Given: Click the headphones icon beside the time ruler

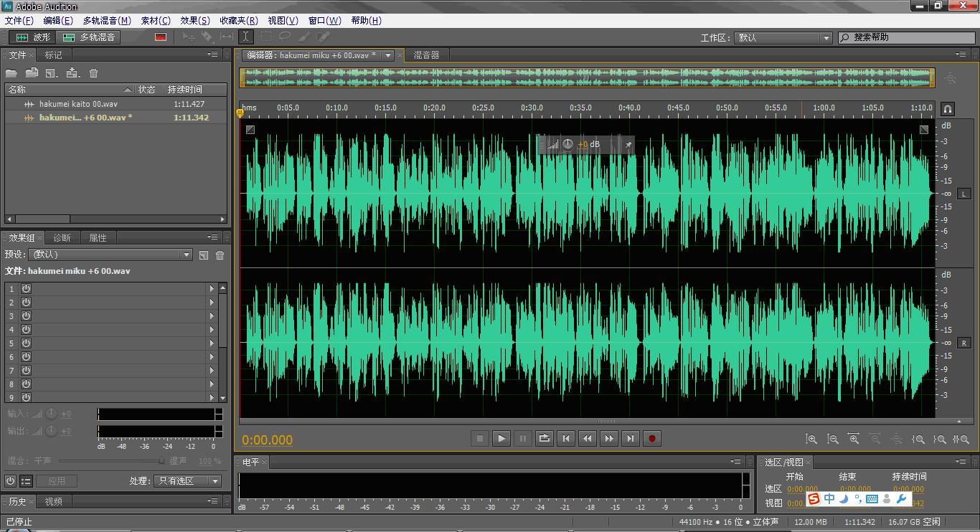Looking at the screenshot, I should [948, 109].
